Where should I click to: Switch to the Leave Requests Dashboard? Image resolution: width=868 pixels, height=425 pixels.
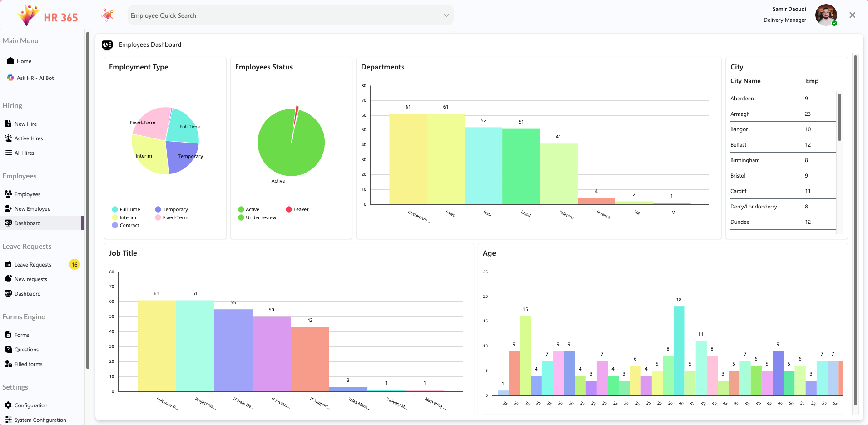[8, 293]
